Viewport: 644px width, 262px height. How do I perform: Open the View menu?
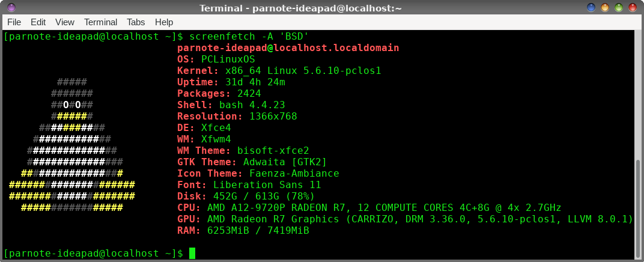[x=65, y=22]
